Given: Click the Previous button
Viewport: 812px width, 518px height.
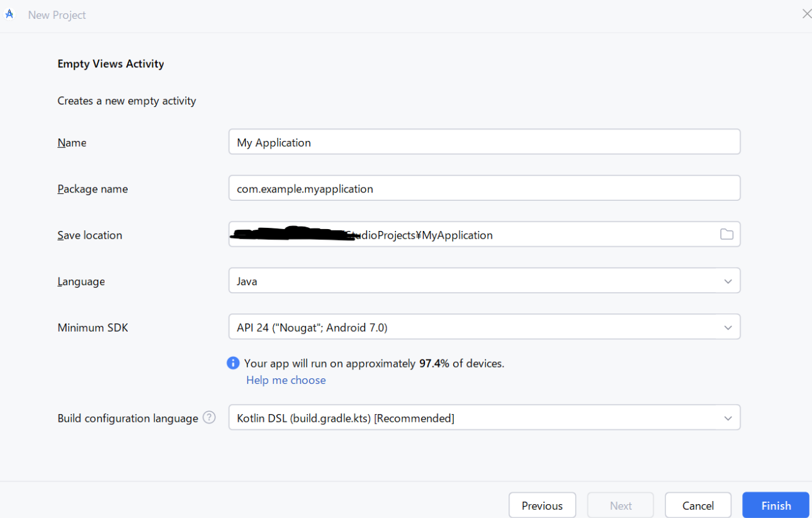Looking at the screenshot, I should click(542, 505).
